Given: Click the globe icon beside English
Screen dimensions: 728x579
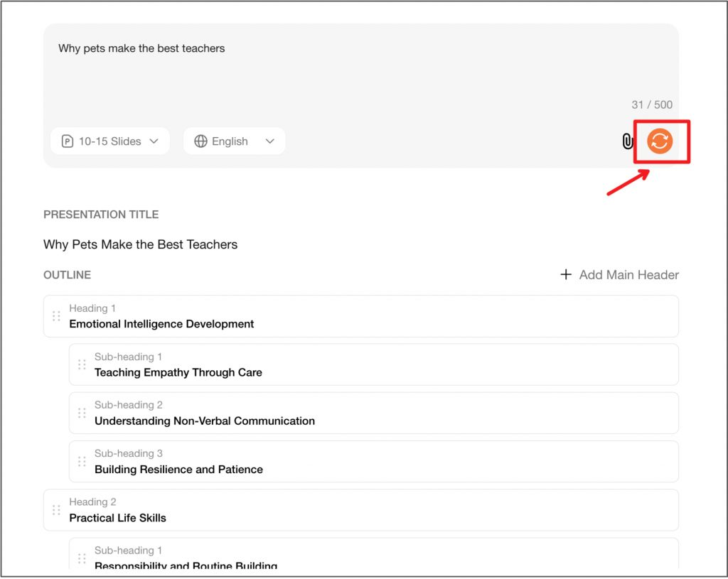Looking at the screenshot, I should [x=200, y=141].
